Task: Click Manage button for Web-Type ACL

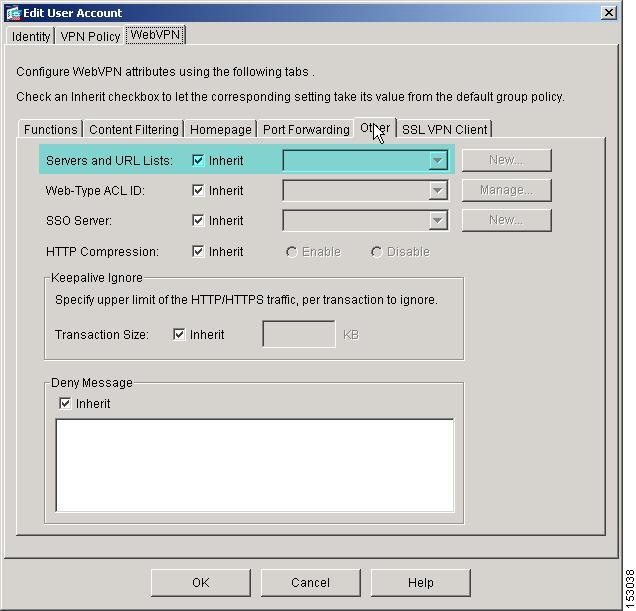Action: click(507, 190)
